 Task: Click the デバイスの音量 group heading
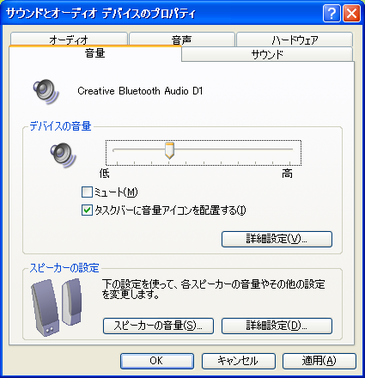60,126
